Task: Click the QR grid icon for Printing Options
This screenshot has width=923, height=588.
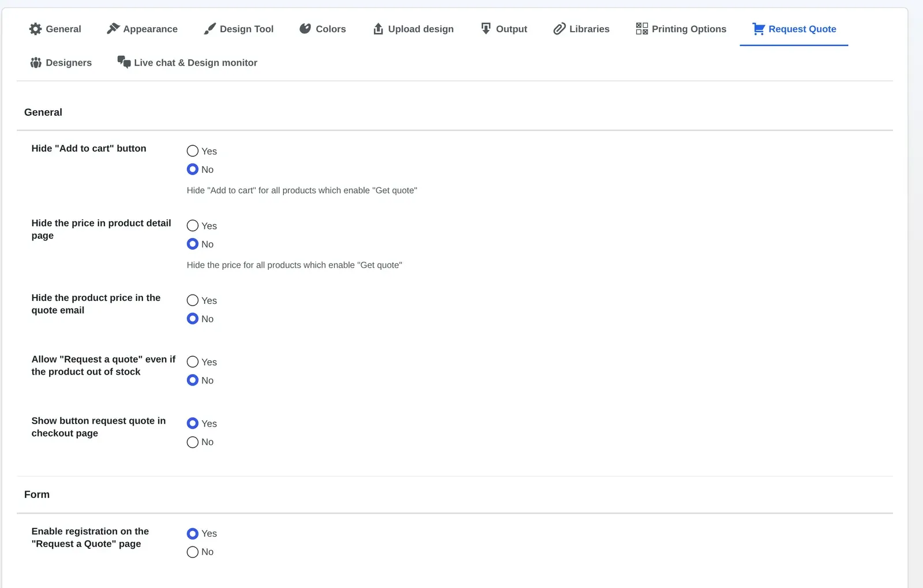Action: [642, 29]
